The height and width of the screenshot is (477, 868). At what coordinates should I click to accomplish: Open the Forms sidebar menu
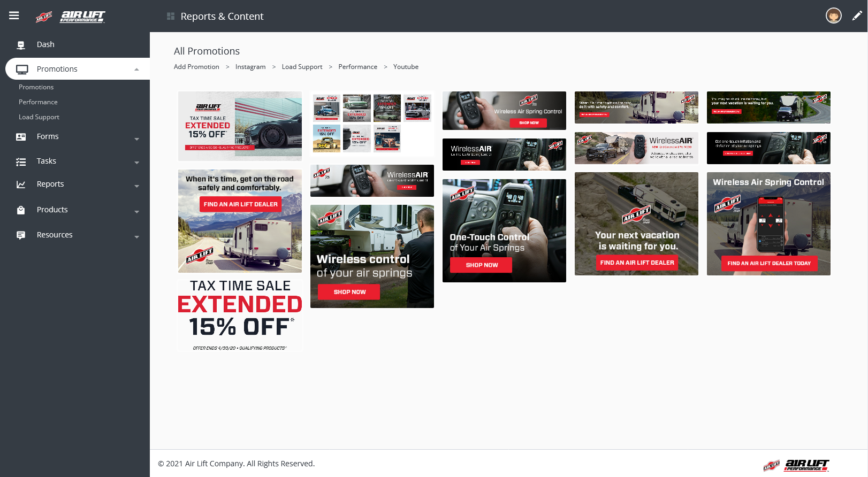(48, 136)
